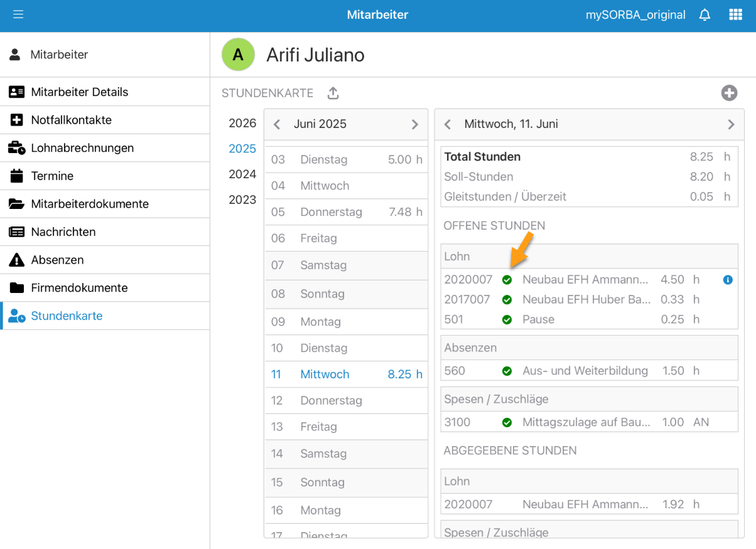Toggle green check on 2020007 entry
Screen dimensions: 756x549
[507, 280]
